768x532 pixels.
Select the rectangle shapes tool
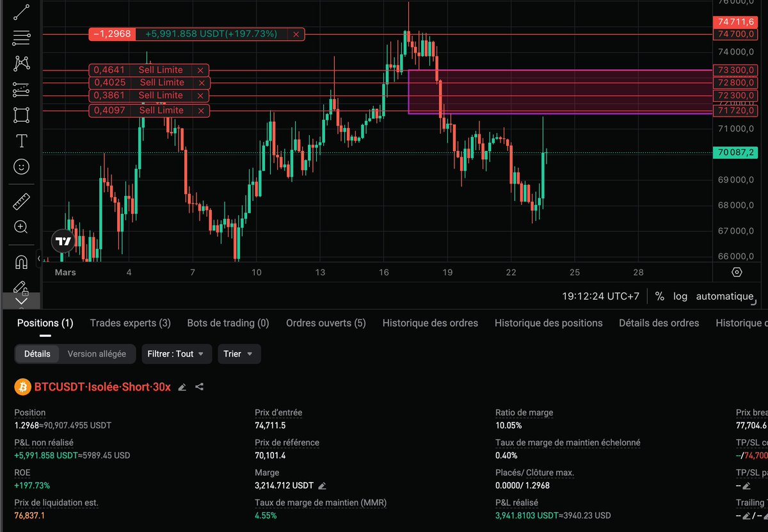click(21, 115)
